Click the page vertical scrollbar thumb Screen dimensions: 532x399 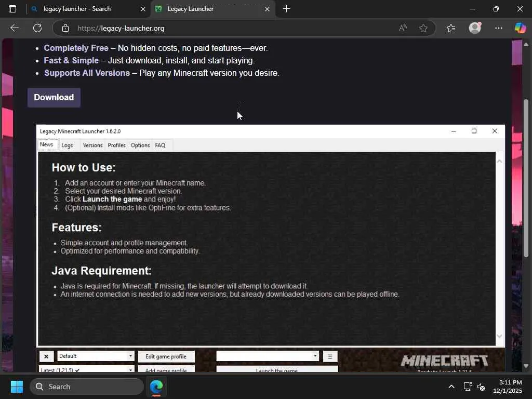click(526, 178)
